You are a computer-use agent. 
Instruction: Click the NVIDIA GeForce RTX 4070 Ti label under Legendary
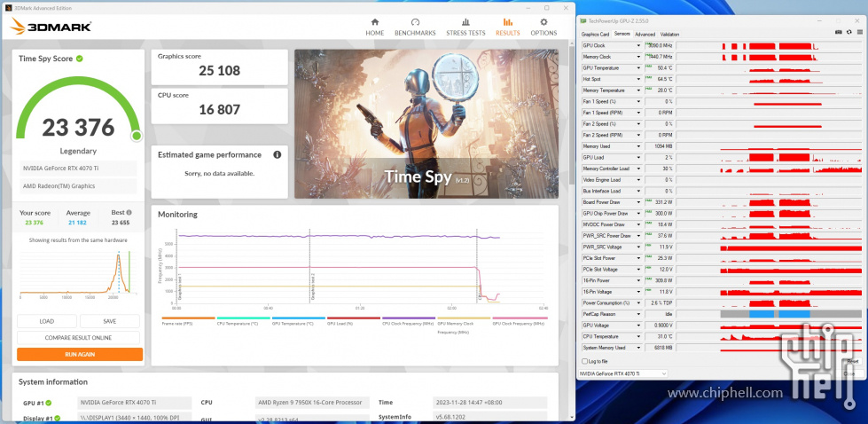(x=77, y=169)
